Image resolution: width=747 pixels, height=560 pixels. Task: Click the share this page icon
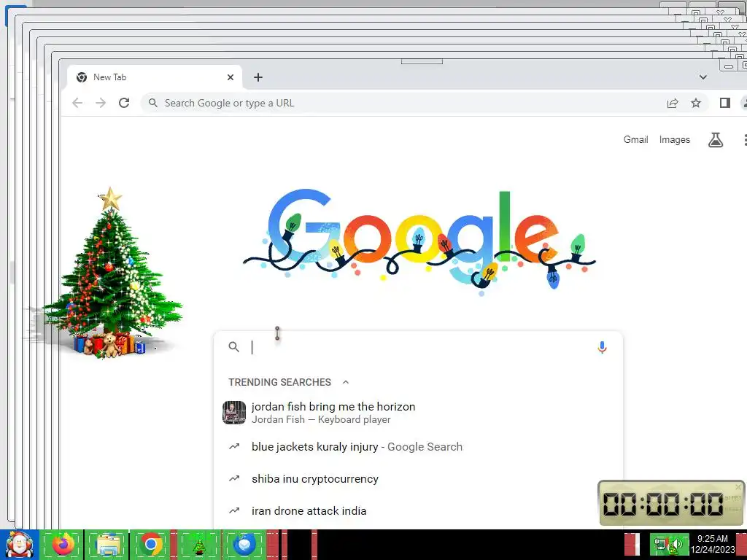pos(672,103)
